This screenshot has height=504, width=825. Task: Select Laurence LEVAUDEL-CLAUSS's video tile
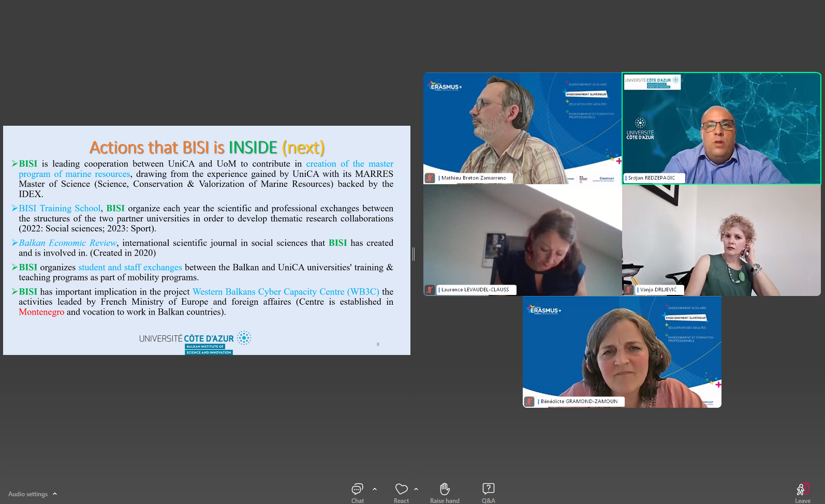522,240
